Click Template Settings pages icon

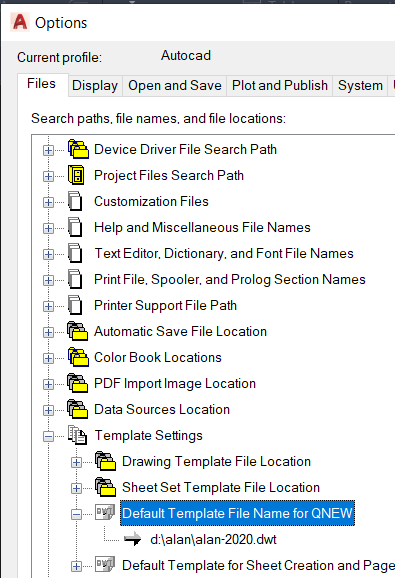pyautogui.click(x=77, y=435)
